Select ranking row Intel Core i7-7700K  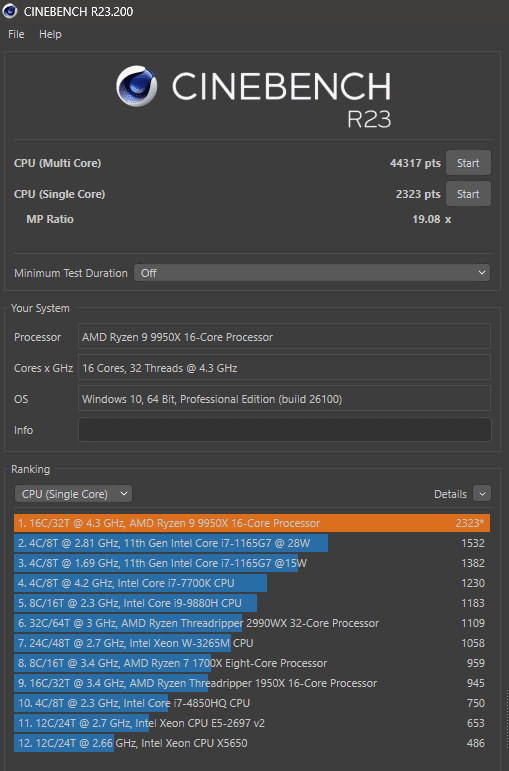click(252, 583)
